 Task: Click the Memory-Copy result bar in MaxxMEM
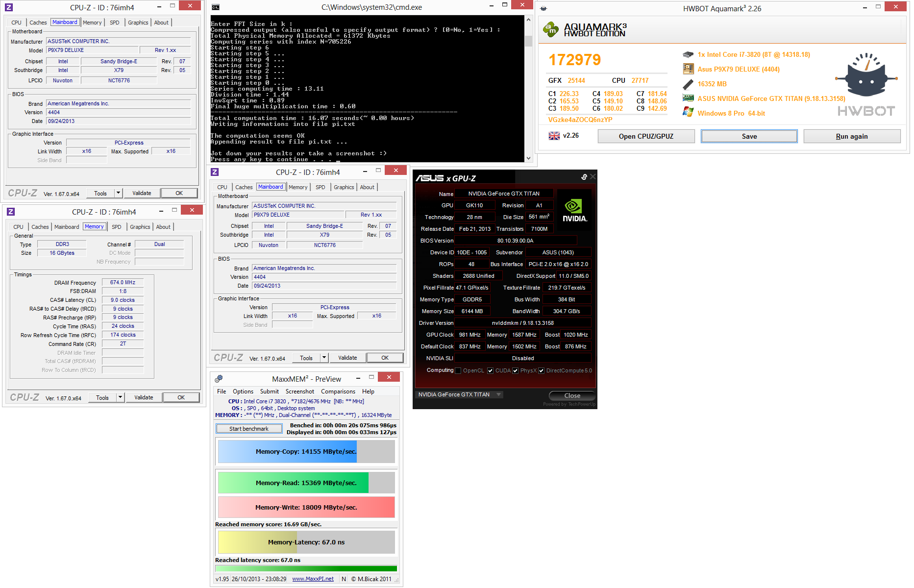pyautogui.click(x=306, y=451)
